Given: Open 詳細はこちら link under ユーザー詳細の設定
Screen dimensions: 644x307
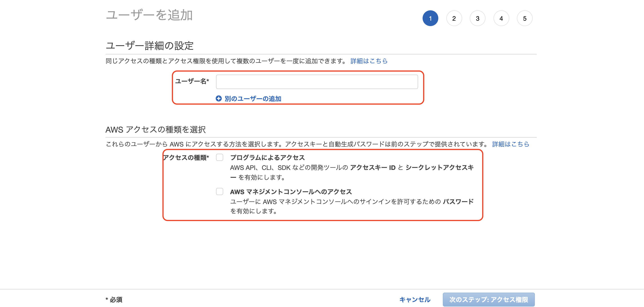Looking at the screenshot, I should pyautogui.click(x=369, y=61).
